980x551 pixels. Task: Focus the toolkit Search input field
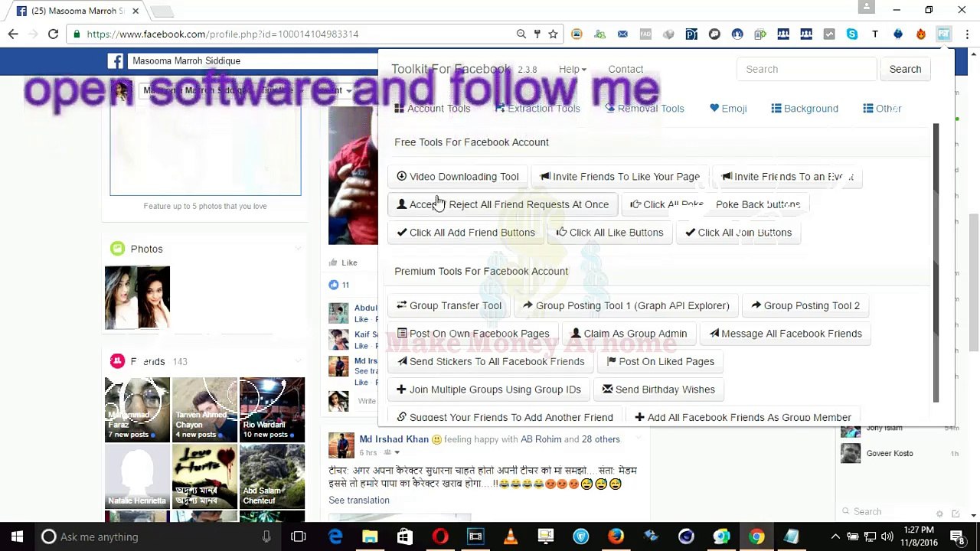[x=807, y=69]
